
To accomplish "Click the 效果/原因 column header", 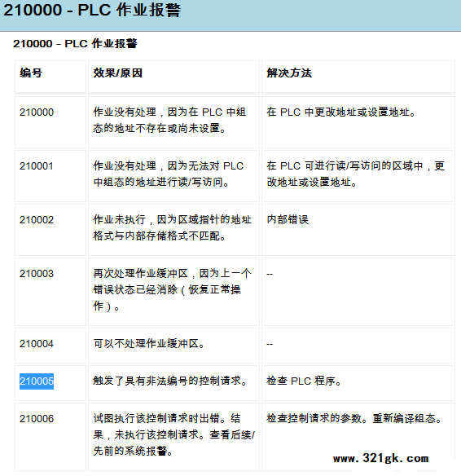I will pos(173,77).
